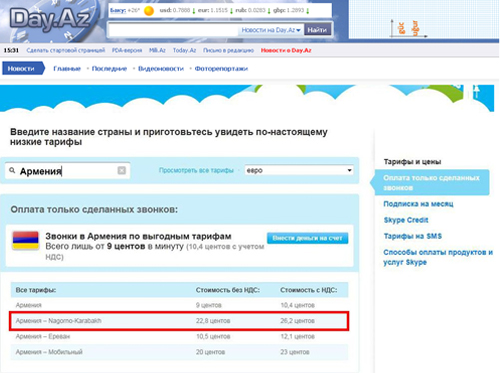Click the 26,2 центов price cell
Screen dimensions: 500x373
coord(297,321)
